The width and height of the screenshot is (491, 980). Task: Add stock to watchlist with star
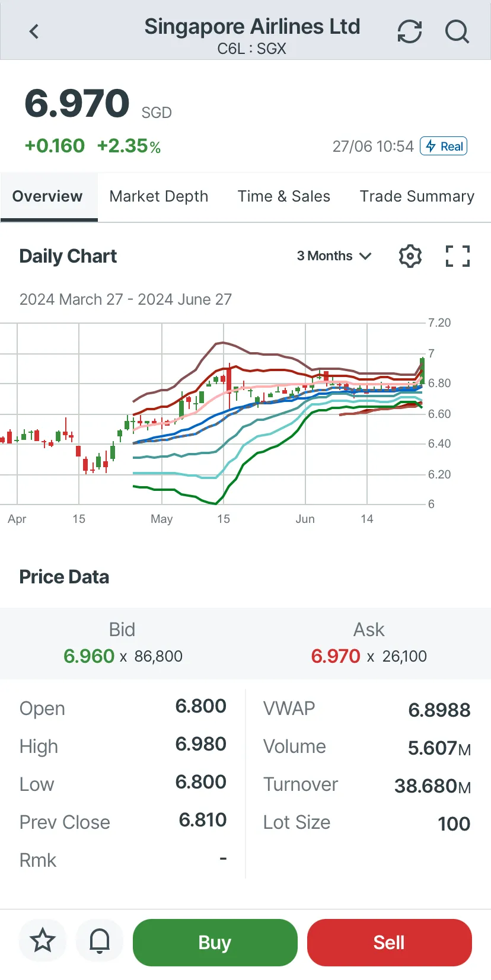pos(43,941)
